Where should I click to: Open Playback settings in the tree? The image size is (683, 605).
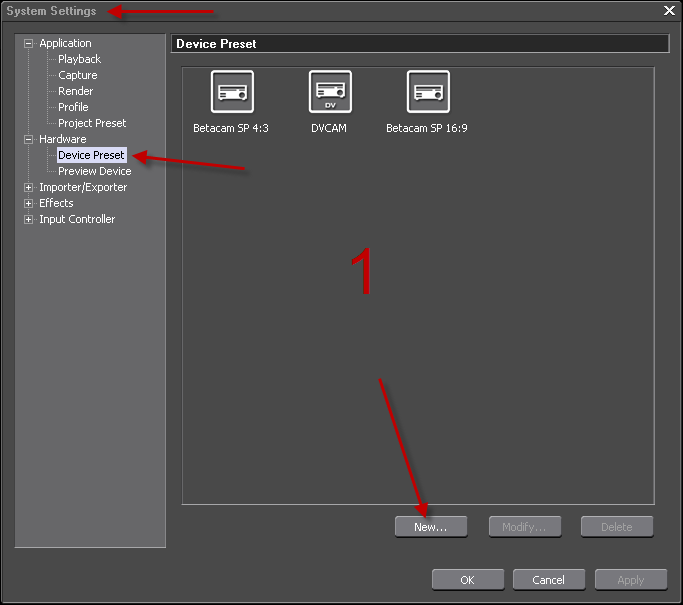pyautogui.click(x=79, y=59)
